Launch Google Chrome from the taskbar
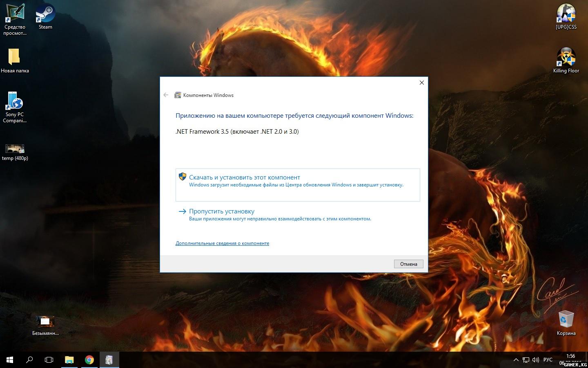This screenshot has width=588, height=368. coord(89,360)
